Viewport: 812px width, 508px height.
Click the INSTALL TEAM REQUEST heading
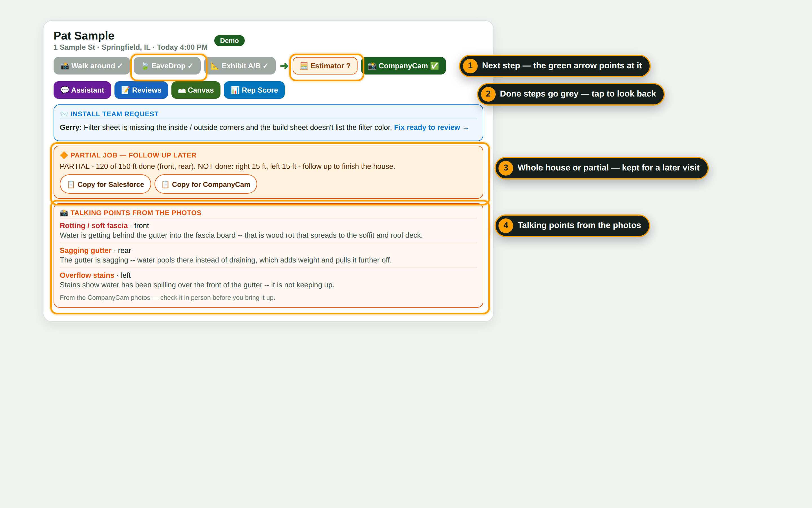pyautogui.click(x=114, y=114)
